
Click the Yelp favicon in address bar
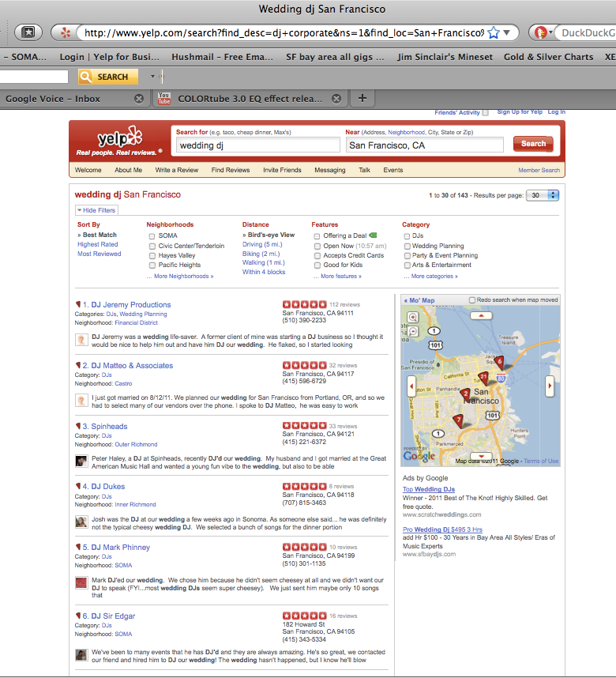click(x=66, y=32)
